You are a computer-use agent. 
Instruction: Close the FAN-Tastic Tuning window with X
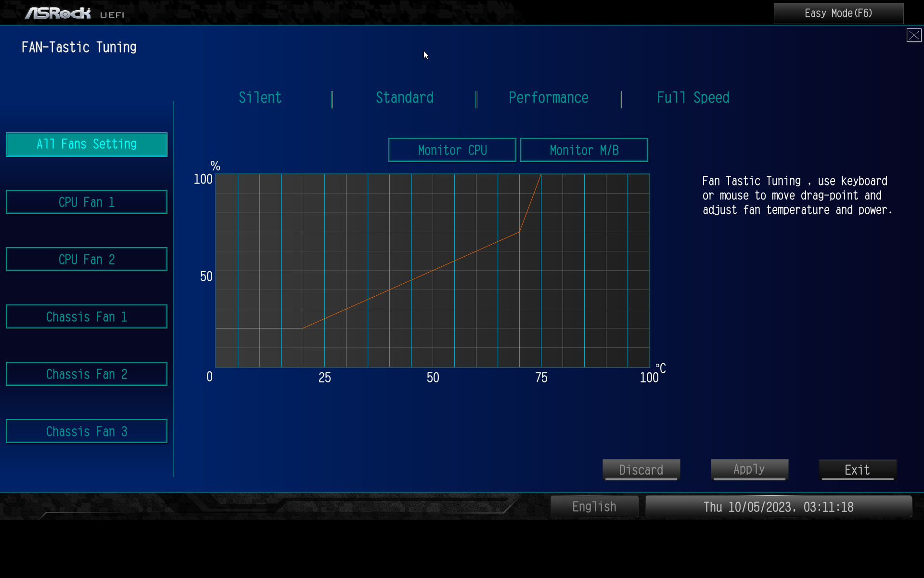(x=913, y=35)
